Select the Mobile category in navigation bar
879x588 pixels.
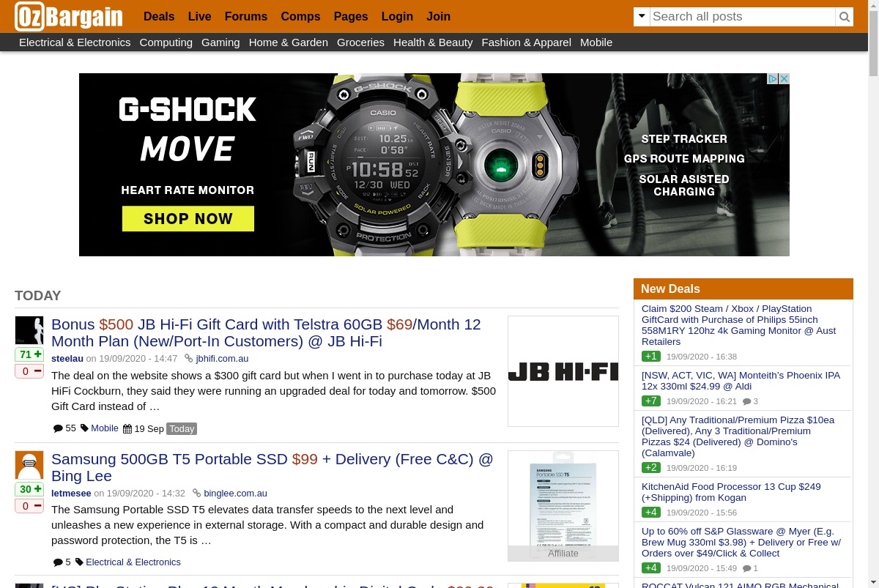[x=596, y=42]
